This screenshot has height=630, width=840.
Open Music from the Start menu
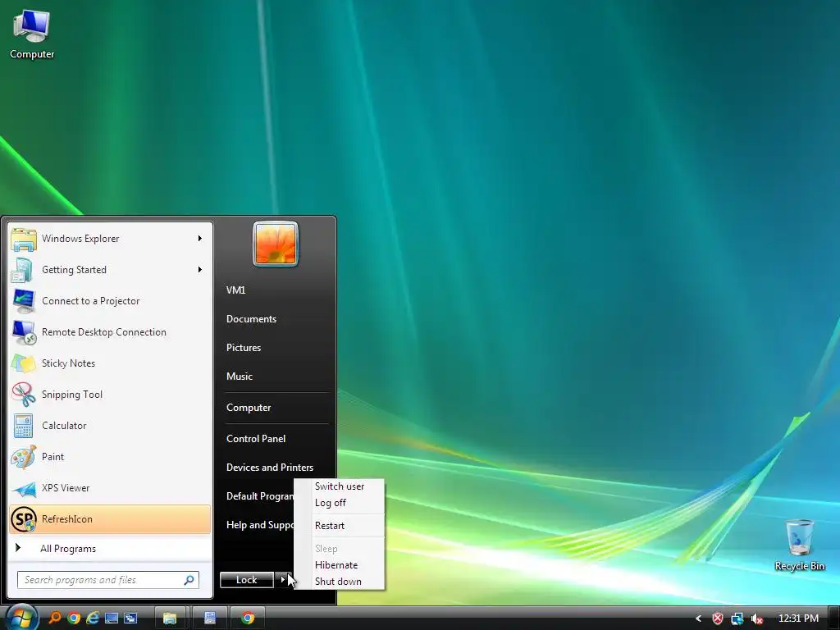click(239, 377)
